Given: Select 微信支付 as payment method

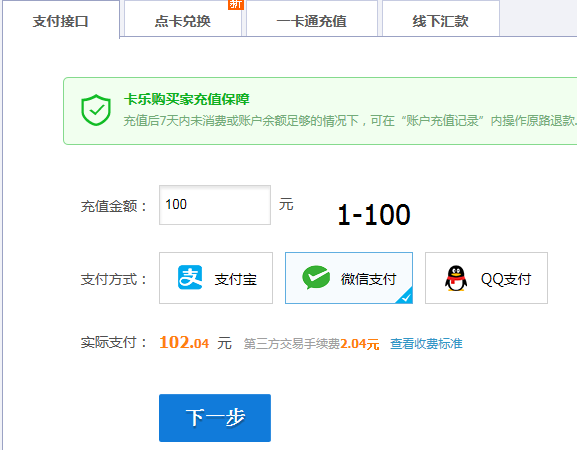Looking at the screenshot, I should tap(349, 278).
